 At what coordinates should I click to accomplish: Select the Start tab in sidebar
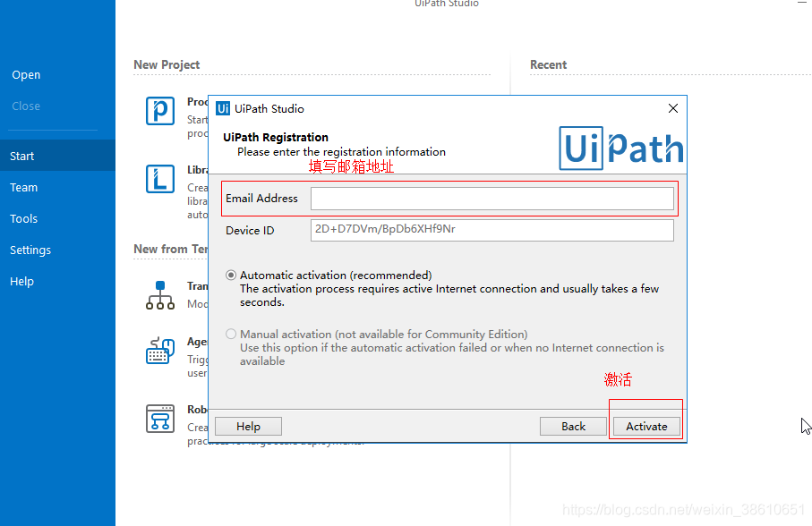tap(57, 155)
